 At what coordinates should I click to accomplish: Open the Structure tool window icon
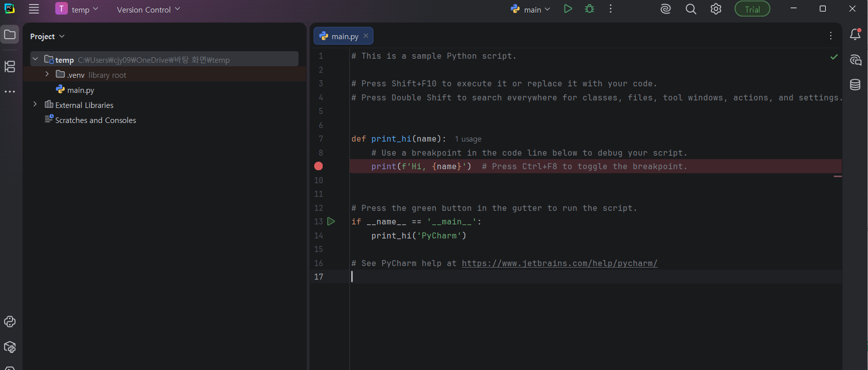[10, 66]
